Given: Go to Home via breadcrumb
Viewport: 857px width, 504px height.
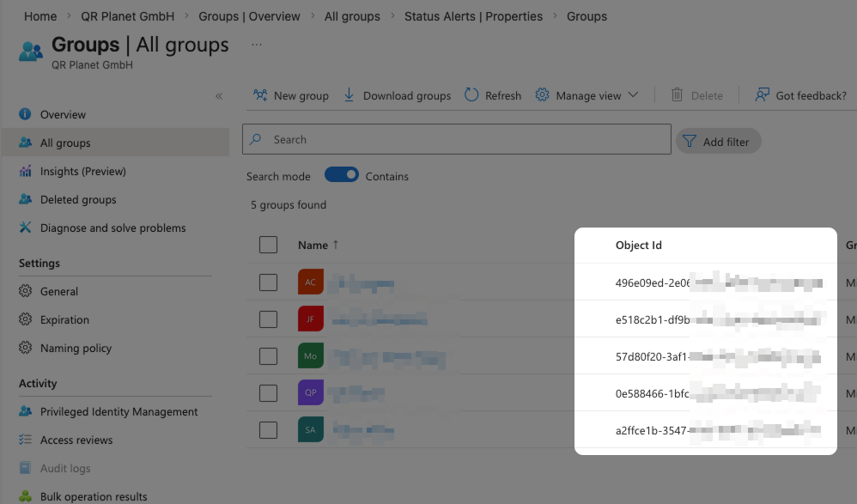Looking at the screenshot, I should [x=40, y=15].
